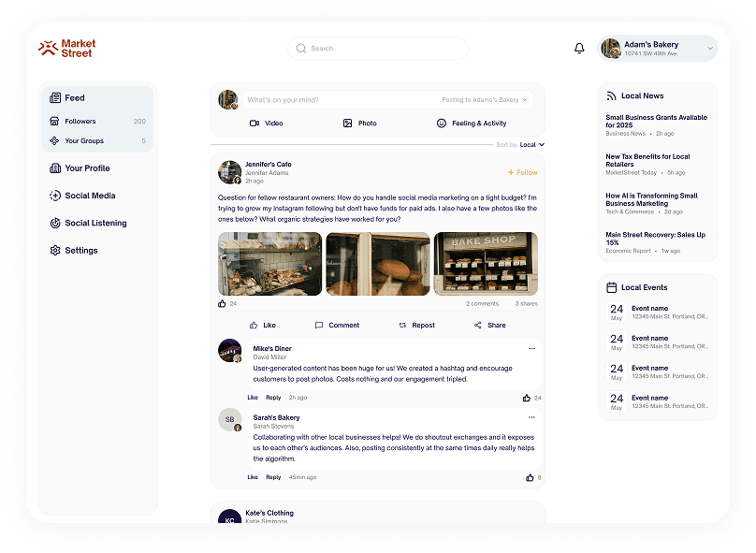Open Social Listening
The image size is (756, 553).
94,223
